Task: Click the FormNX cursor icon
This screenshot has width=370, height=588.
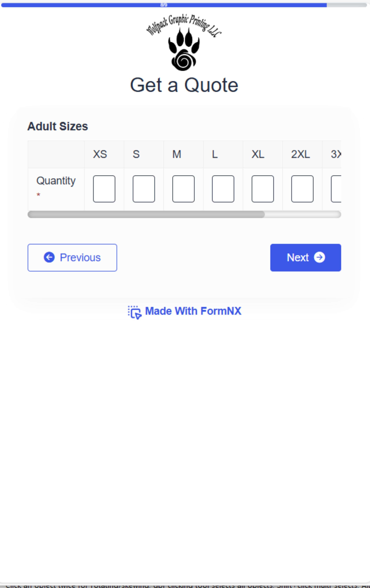Action: [134, 312]
